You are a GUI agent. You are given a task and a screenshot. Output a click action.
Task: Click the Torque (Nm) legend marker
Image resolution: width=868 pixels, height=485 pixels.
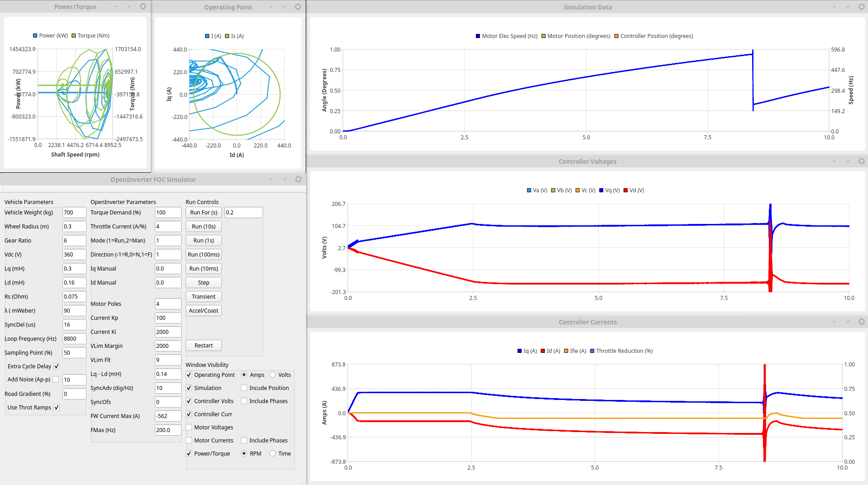(74, 36)
